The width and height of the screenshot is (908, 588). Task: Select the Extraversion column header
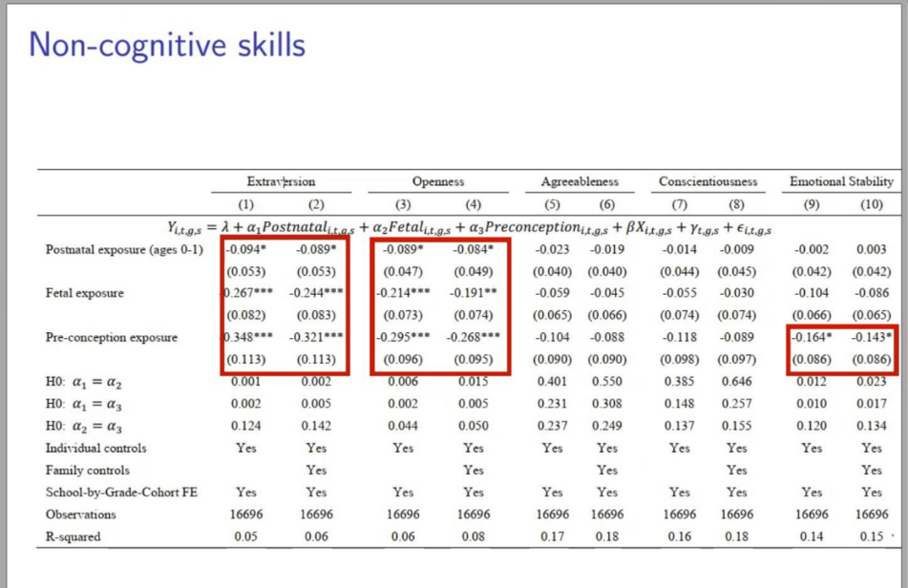click(281, 181)
